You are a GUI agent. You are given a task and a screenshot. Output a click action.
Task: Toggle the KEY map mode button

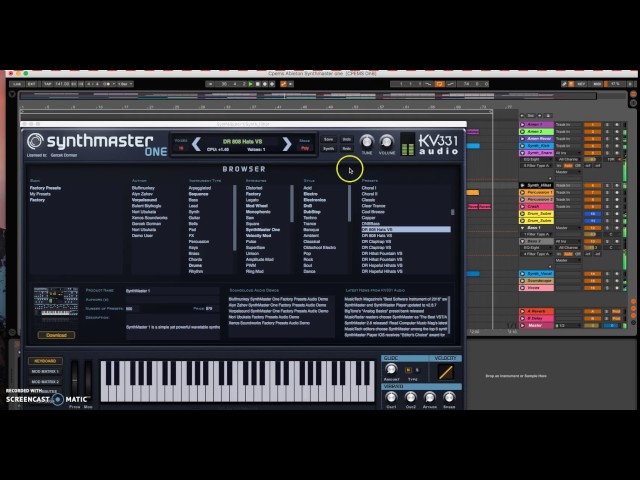click(581, 84)
